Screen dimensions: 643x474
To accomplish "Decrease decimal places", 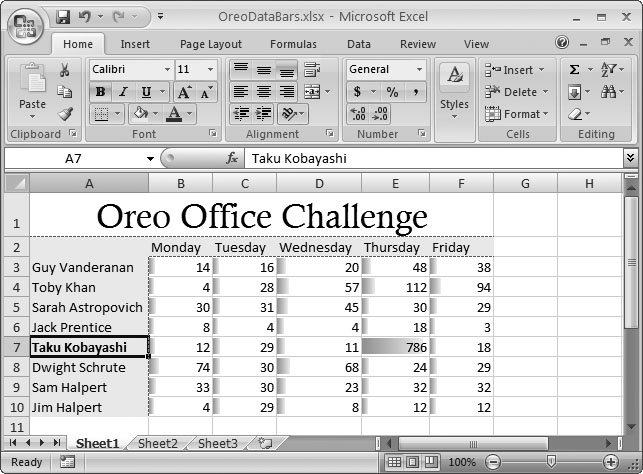I will point(380,114).
